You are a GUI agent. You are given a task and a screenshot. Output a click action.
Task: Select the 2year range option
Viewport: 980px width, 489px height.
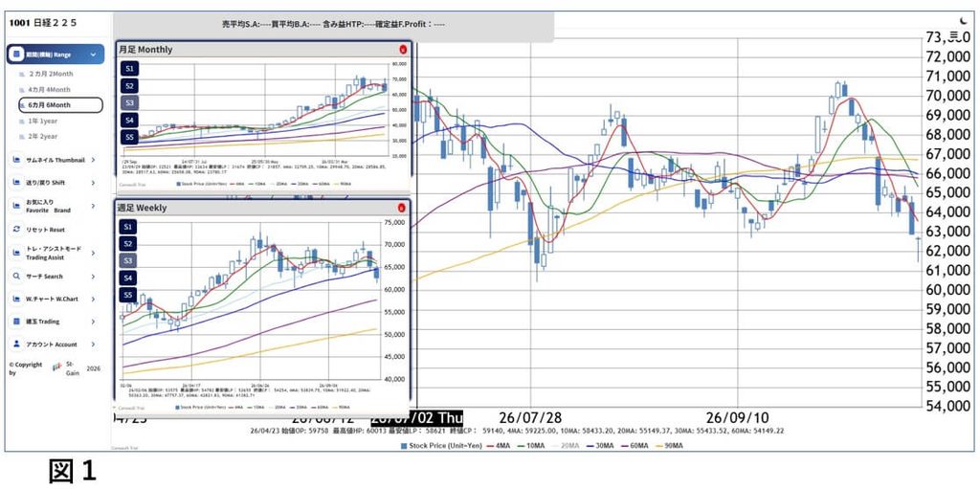click(x=44, y=136)
